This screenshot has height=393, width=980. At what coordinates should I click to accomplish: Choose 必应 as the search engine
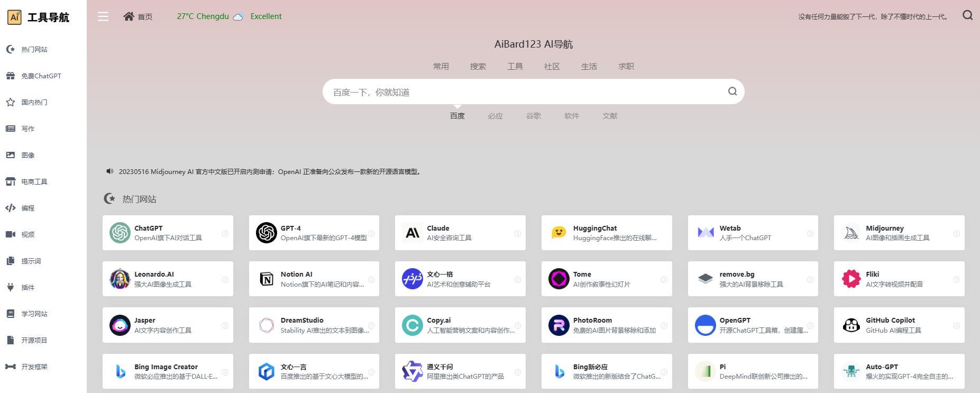click(496, 116)
